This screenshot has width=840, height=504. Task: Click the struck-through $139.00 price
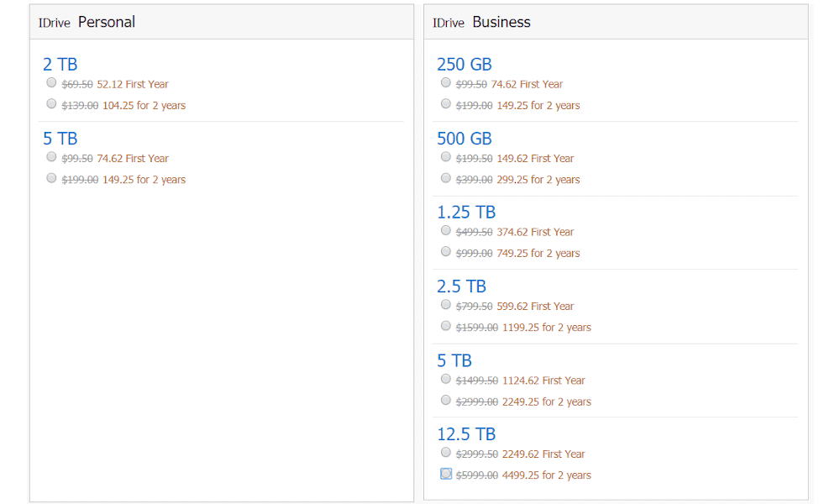coord(80,106)
